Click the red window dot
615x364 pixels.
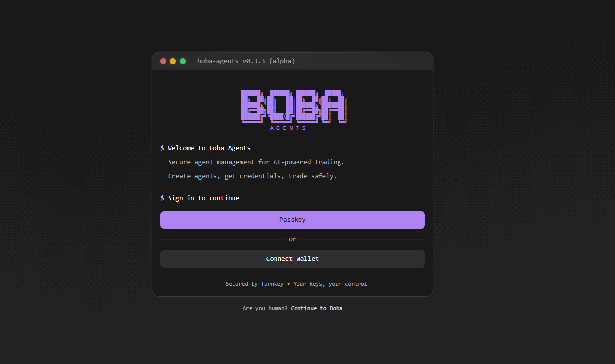click(x=163, y=61)
